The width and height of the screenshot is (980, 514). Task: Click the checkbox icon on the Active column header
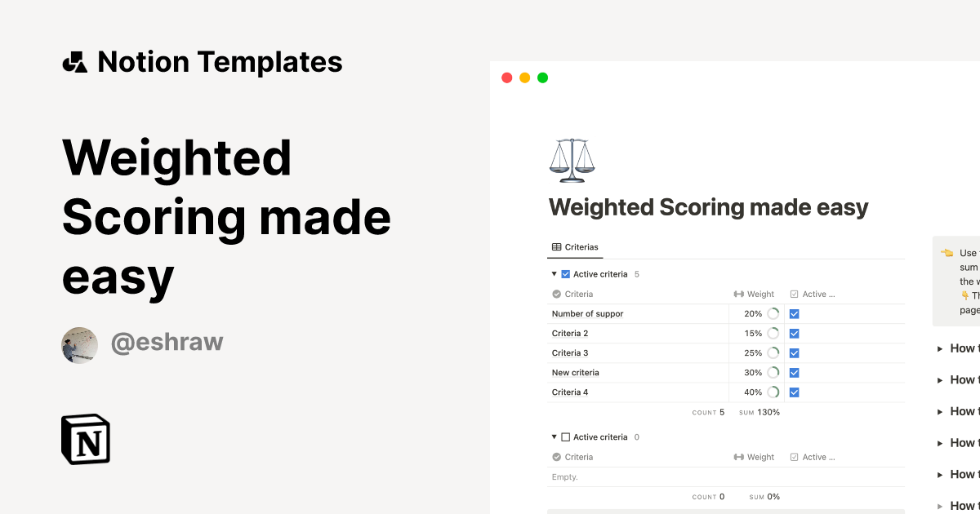[x=793, y=294]
